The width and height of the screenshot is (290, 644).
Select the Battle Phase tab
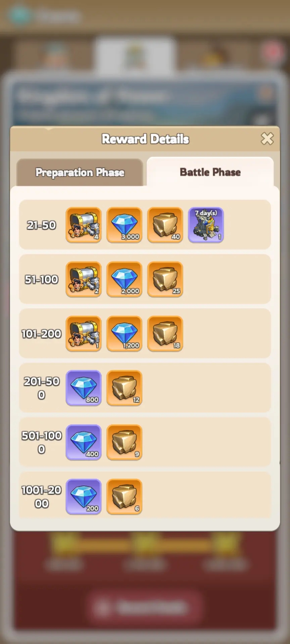point(210,172)
